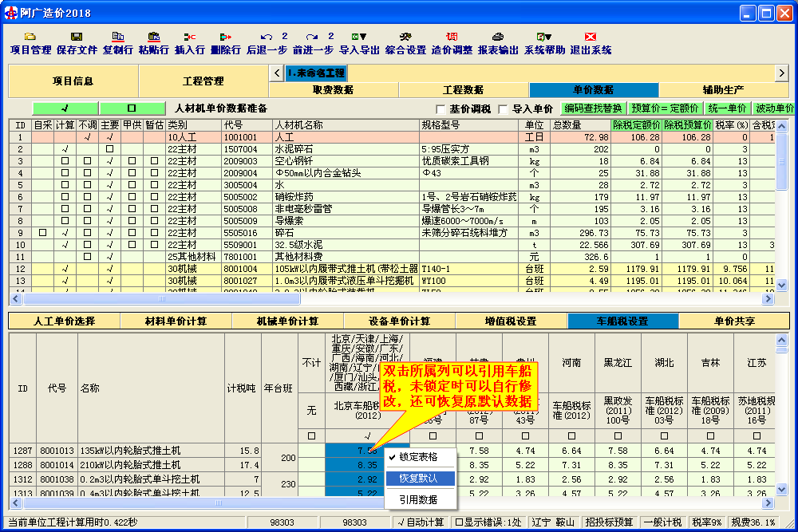This screenshot has height=532, width=798.
Task: Toggle 自动计算 in status bar
Action: click(421, 522)
